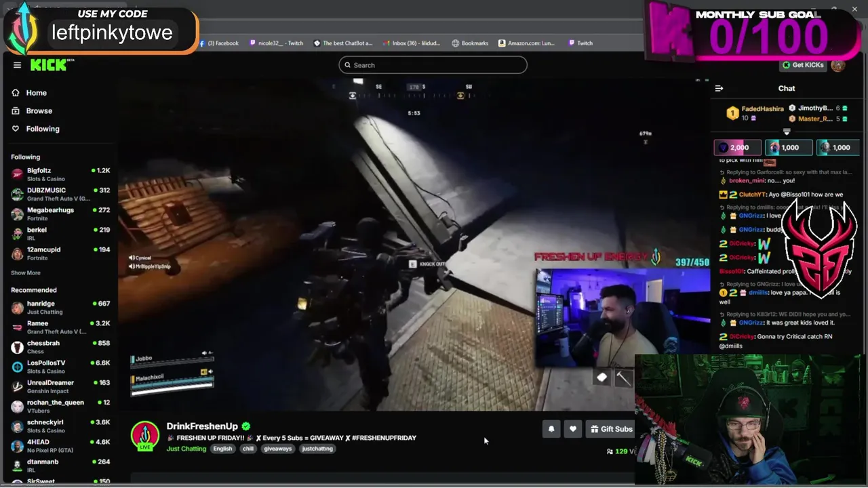This screenshot has width=868, height=488.
Task: Open Amazon.com bookmark
Action: (x=526, y=43)
